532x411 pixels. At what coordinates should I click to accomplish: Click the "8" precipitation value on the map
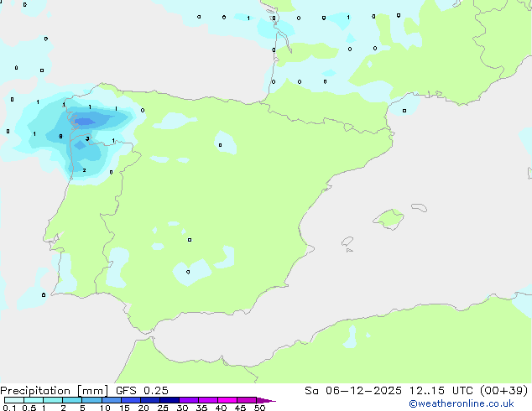click(x=60, y=137)
